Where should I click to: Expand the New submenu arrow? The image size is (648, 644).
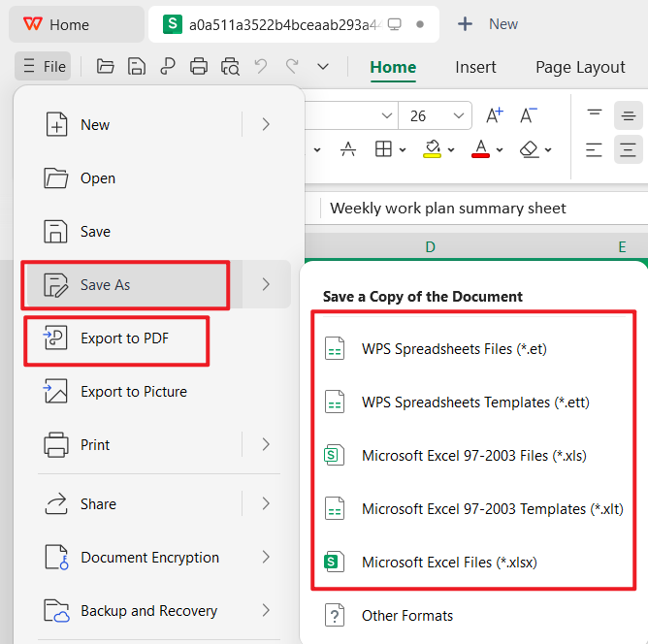(266, 124)
